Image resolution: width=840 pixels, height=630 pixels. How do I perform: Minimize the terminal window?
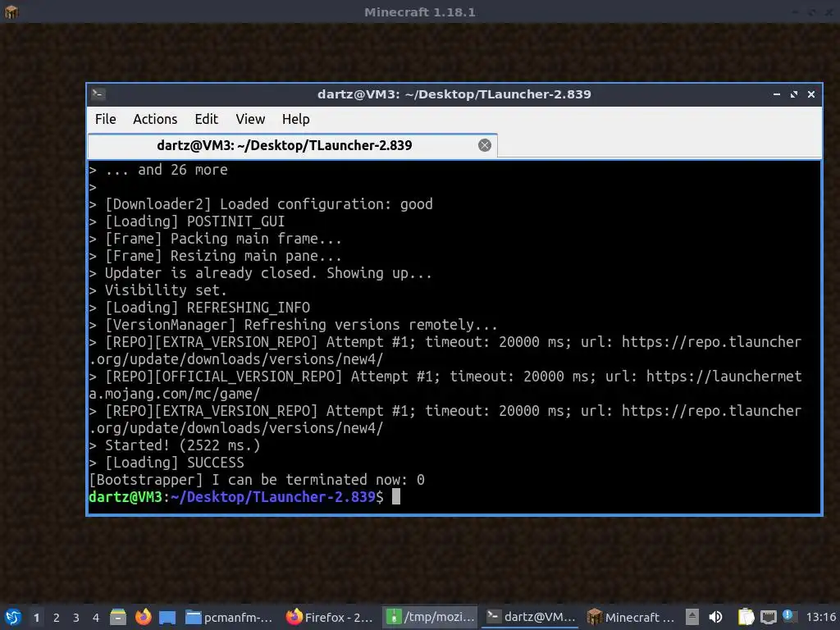pyautogui.click(x=776, y=94)
